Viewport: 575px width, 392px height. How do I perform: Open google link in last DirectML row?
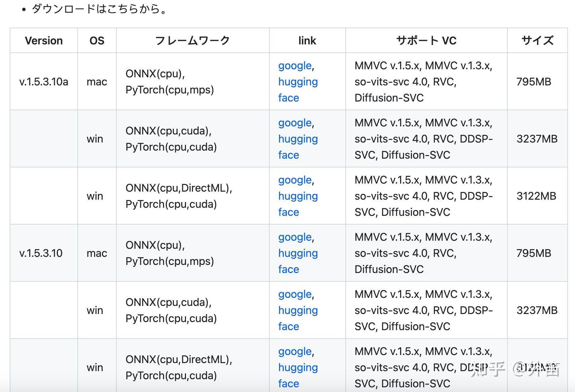point(295,351)
